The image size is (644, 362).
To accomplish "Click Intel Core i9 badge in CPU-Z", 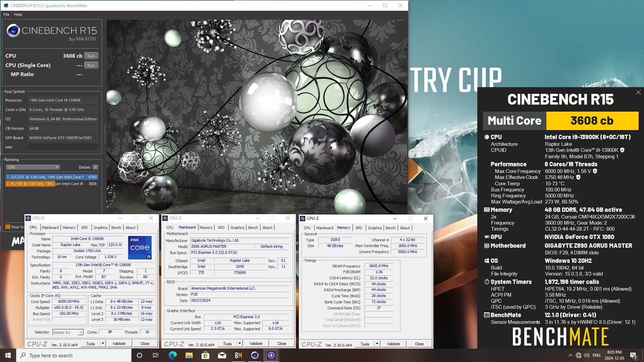I will (140, 248).
